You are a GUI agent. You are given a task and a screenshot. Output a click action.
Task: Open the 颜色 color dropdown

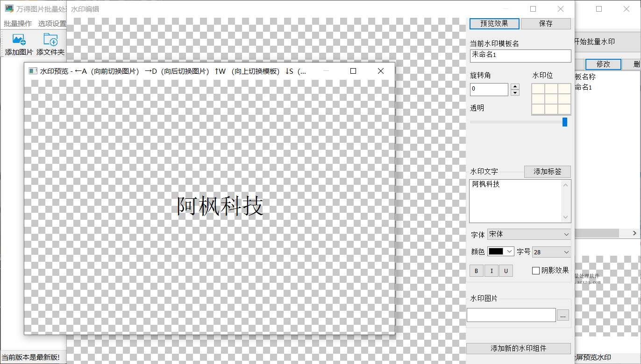[501, 252]
